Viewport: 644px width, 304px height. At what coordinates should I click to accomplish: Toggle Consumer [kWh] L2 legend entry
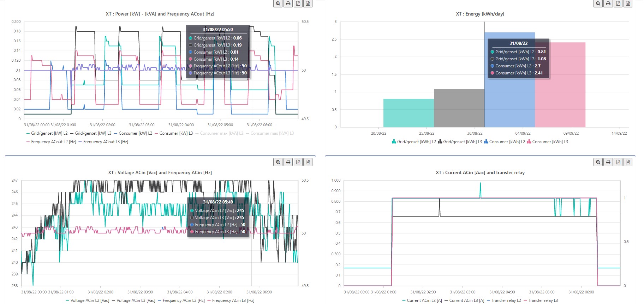coord(505,142)
